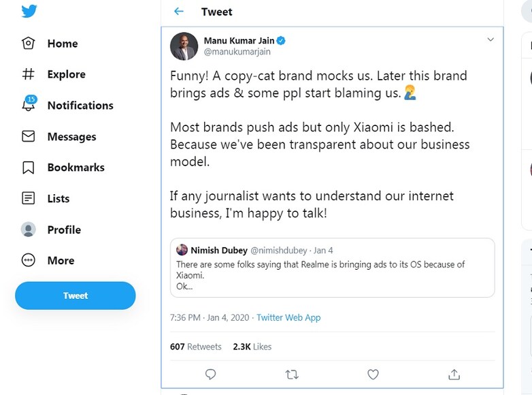Open the Twitter Web App link
This screenshot has width=532, height=395.
[x=288, y=317]
